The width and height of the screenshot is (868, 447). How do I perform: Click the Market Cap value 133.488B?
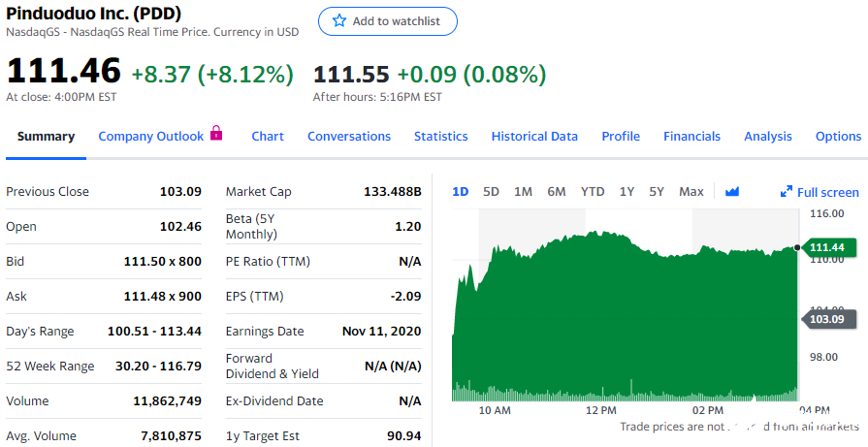pos(393,191)
